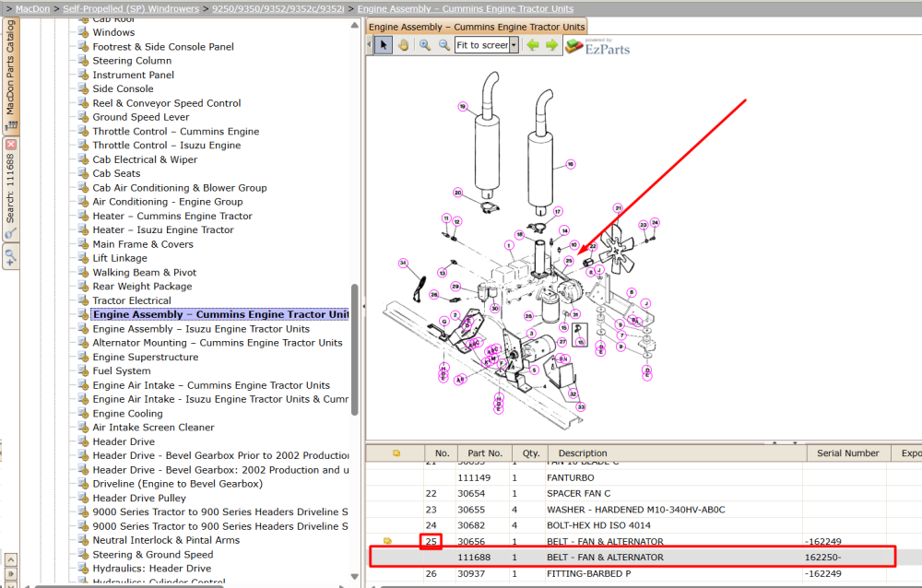Sort by Description column header
Image resolution: width=922 pixels, height=588 pixels.
pos(677,453)
